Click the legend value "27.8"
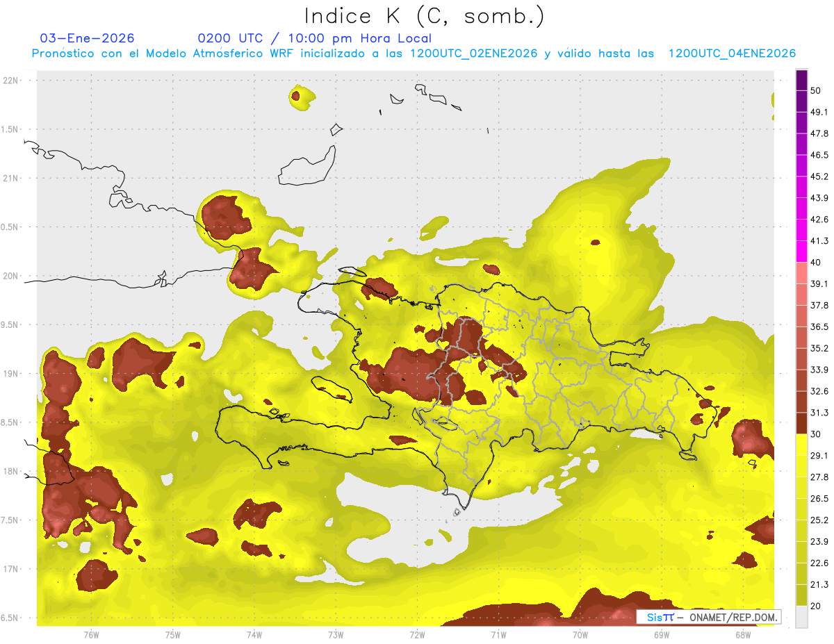The height and width of the screenshot is (644, 834). [x=819, y=477]
